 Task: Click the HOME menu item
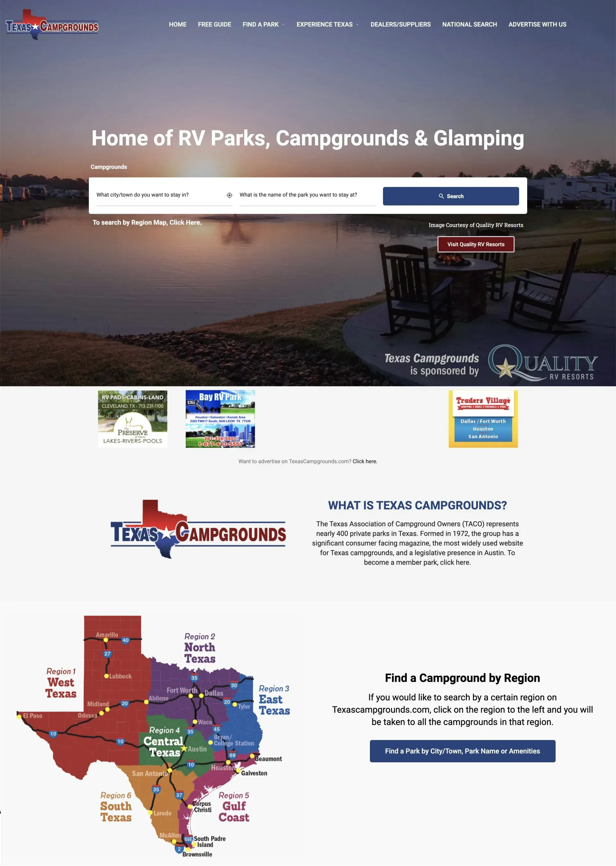[x=177, y=25]
